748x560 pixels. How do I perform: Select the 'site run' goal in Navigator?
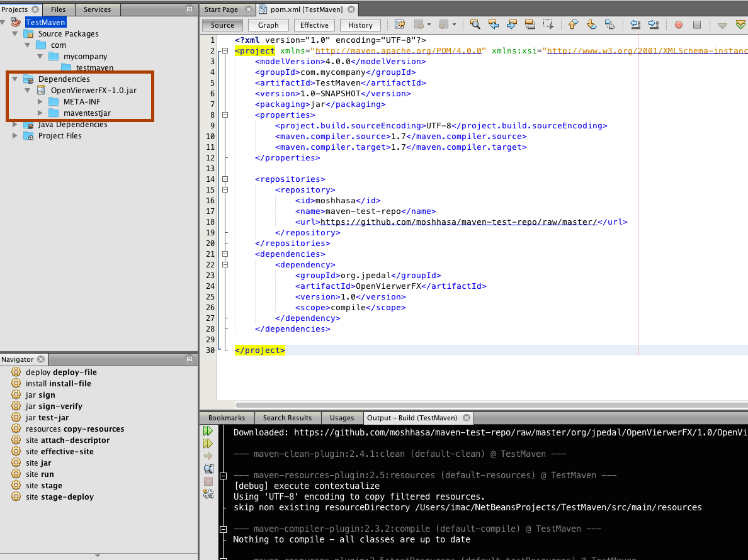tap(40, 474)
